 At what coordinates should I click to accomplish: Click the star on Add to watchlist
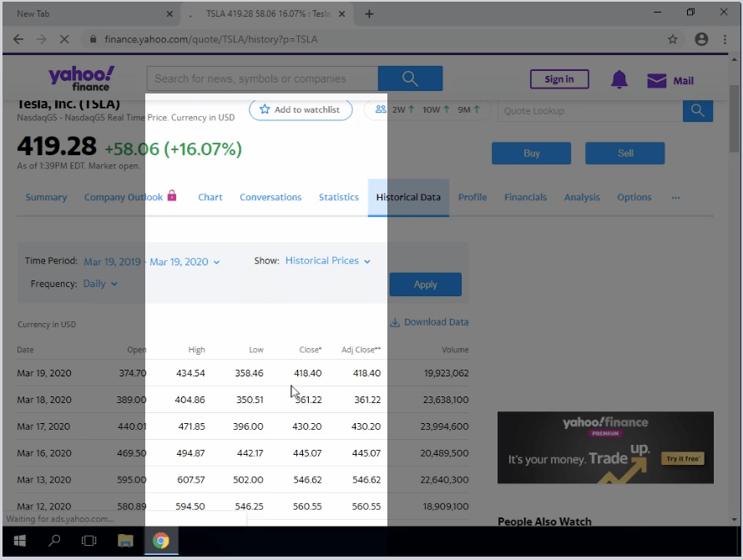click(x=266, y=109)
